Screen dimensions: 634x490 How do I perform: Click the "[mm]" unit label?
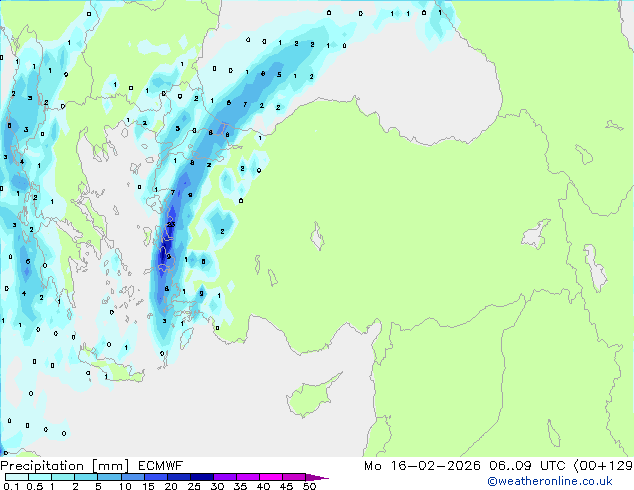click(x=110, y=466)
